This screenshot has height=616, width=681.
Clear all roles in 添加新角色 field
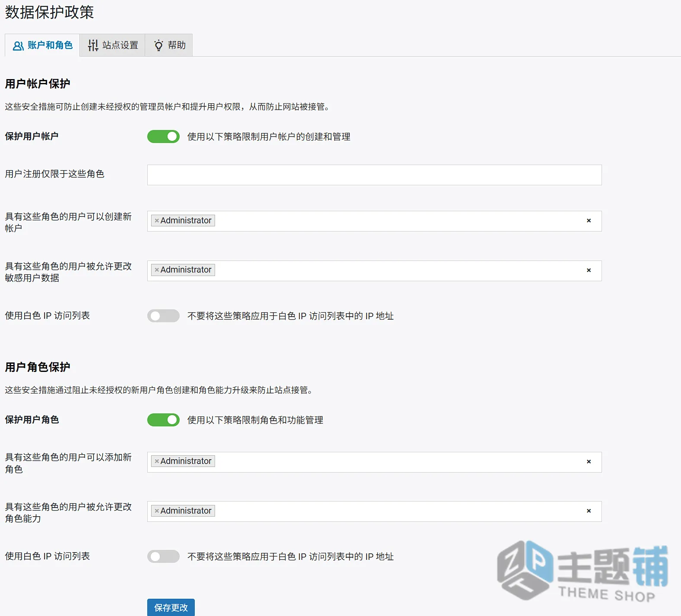589,462
